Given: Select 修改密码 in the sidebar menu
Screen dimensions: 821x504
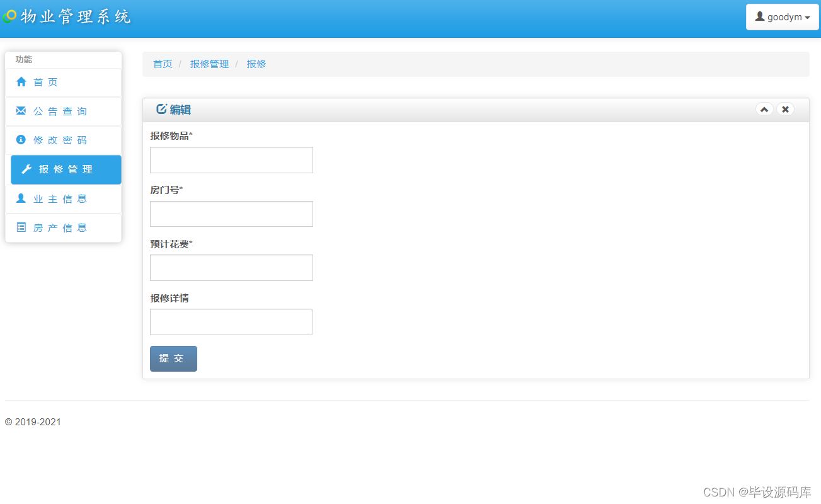Looking at the screenshot, I should tap(63, 140).
